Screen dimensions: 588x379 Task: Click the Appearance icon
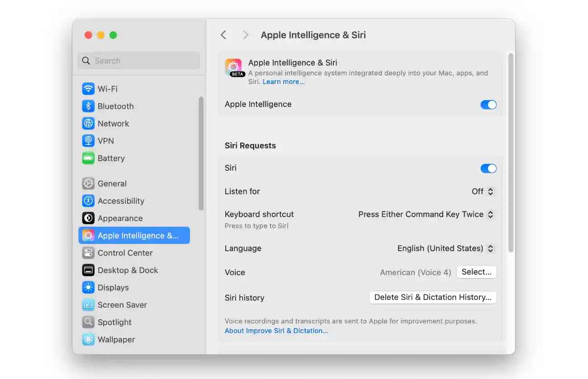click(x=88, y=218)
